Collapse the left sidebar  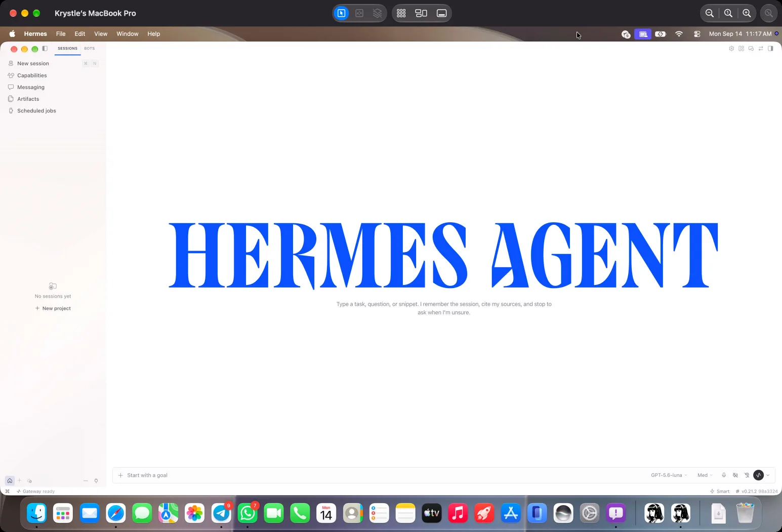click(45, 49)
